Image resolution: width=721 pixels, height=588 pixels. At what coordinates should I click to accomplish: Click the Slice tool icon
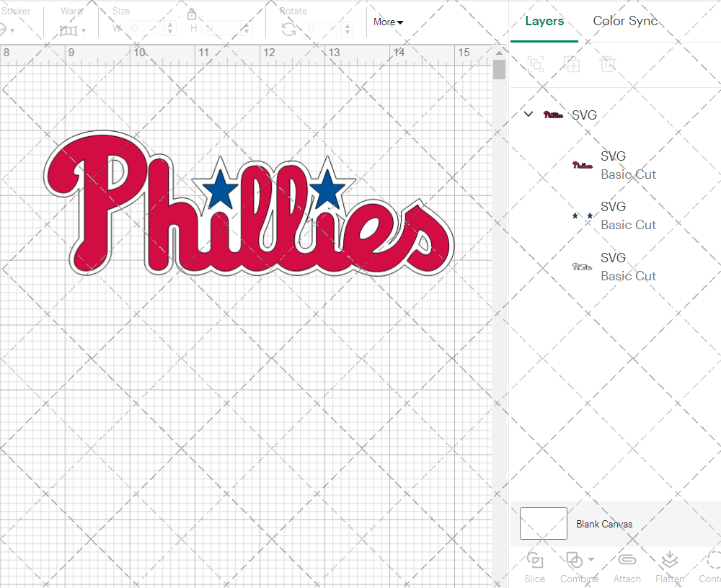click(535, 560)
